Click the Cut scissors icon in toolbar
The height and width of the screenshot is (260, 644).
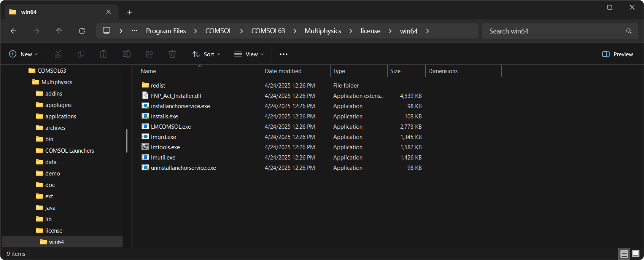click(58, 54)
